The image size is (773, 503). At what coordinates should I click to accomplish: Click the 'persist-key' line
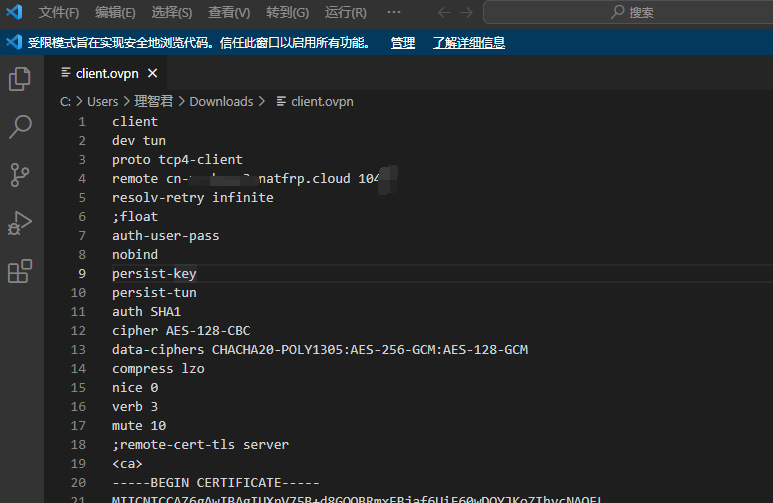click(154, 274)
